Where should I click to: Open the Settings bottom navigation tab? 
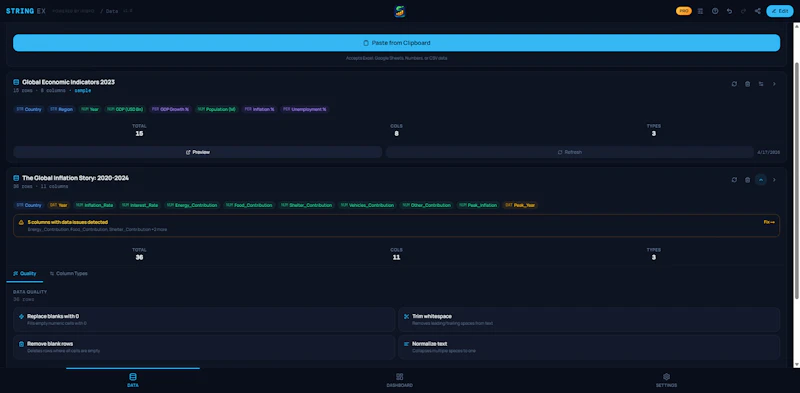(666, 380)
